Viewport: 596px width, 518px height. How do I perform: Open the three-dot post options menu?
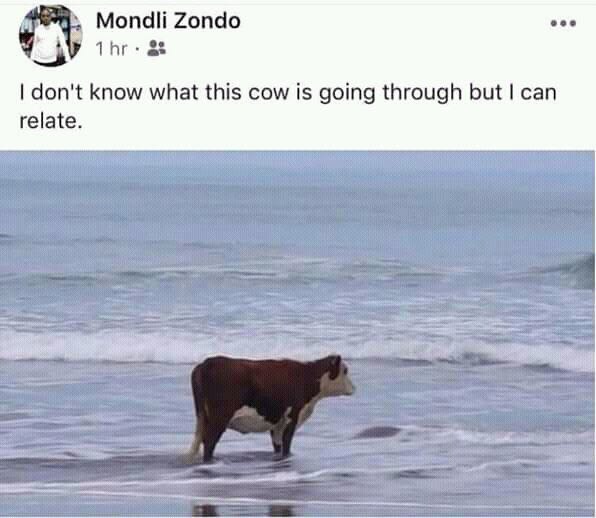[x=563, y=24]
